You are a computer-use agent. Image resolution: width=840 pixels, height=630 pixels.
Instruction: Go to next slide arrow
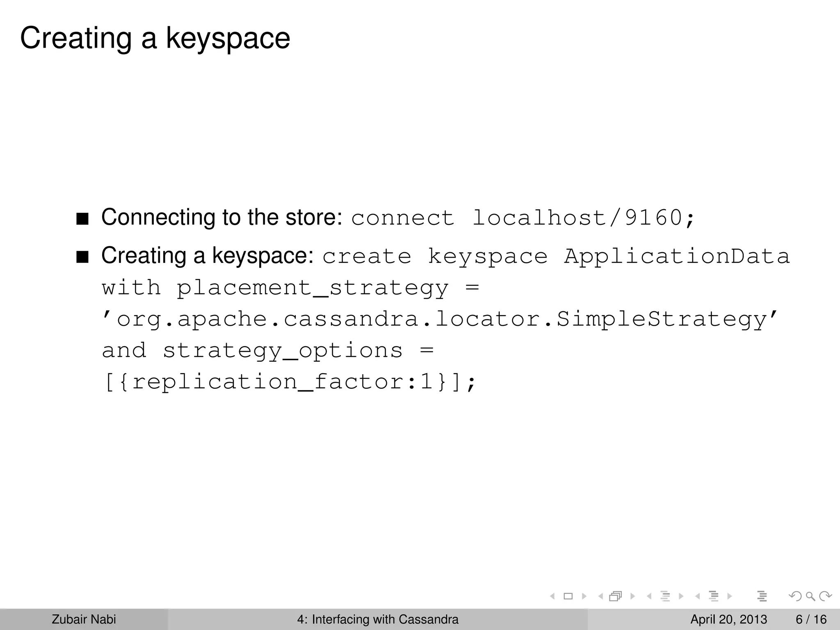[584, 596]
